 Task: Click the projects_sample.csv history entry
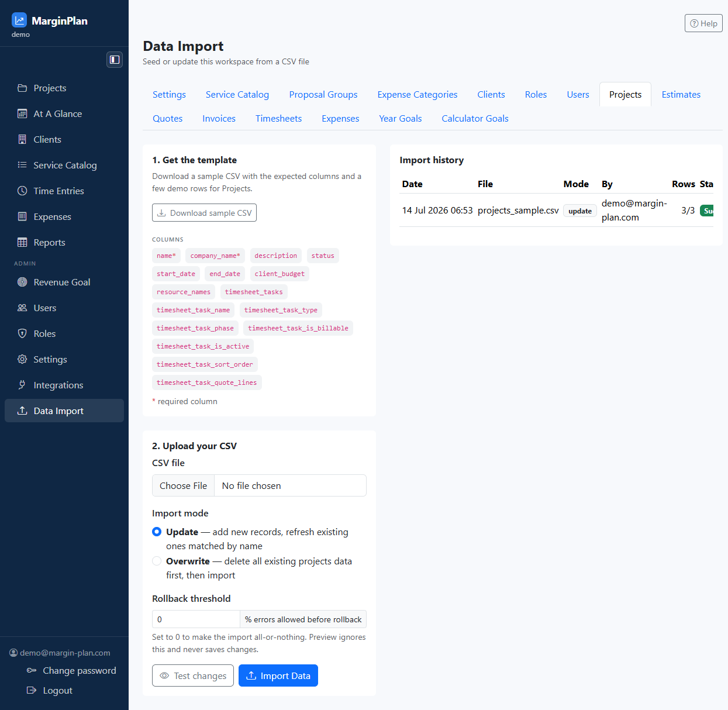[x=518, y=211]
